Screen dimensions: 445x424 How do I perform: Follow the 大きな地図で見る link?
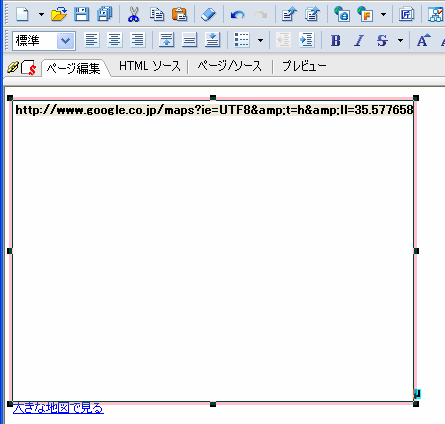(58, 408)
